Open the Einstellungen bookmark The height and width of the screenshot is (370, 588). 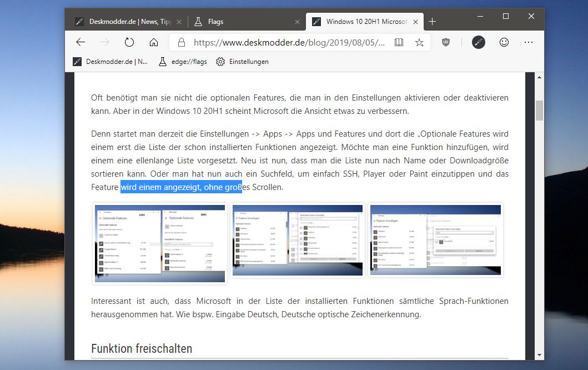[x=242, y=62]
